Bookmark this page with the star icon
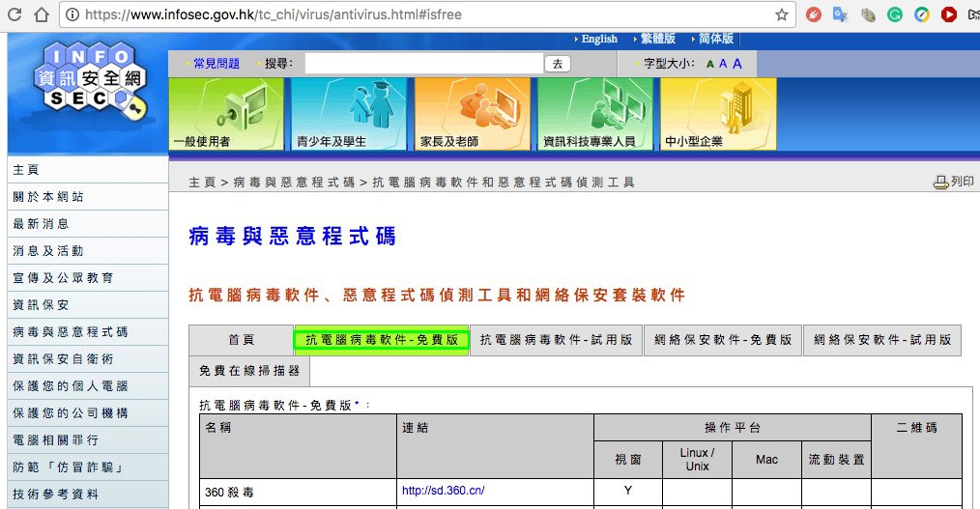 (781, 14)
